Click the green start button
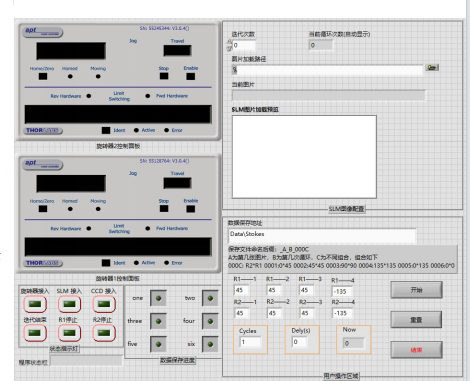The image size is (470, 381). [416, 290]
